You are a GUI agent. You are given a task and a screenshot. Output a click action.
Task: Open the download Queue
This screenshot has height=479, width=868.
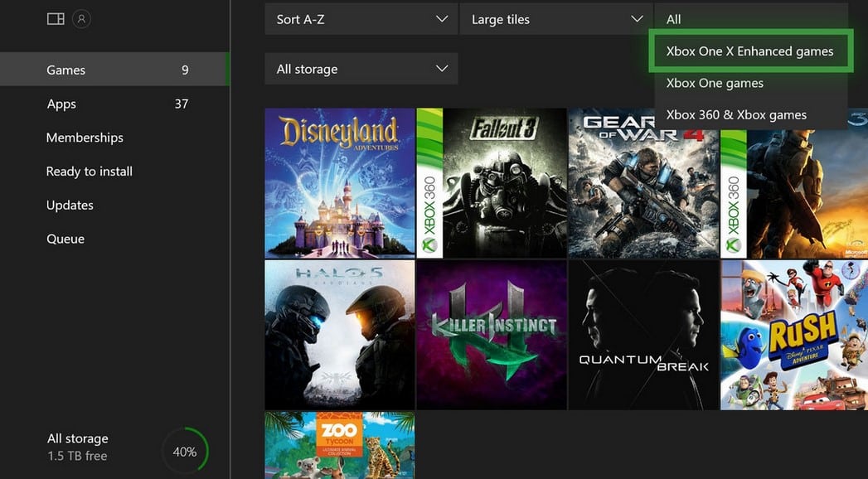point(65,238)
